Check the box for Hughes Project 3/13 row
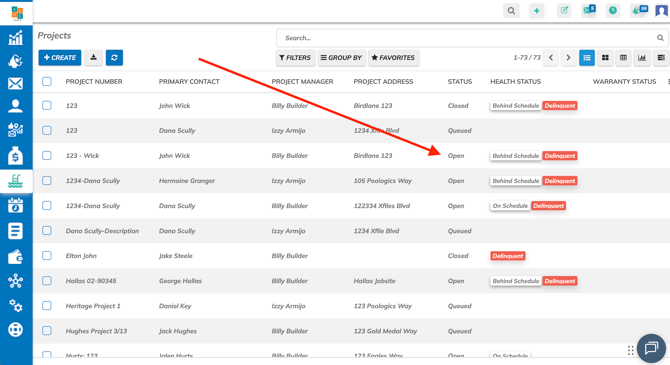The width and height of the screenshot is (670, 365). click(47, 330)
